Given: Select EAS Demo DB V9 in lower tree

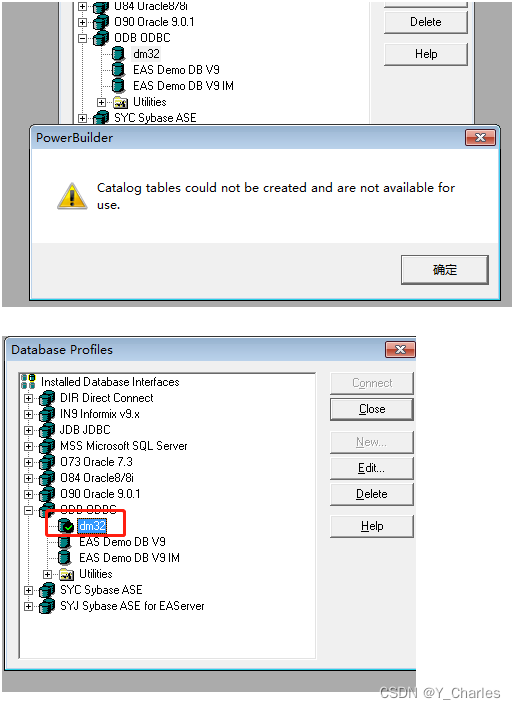Looking at the screenshot, I should click(122, 542).
